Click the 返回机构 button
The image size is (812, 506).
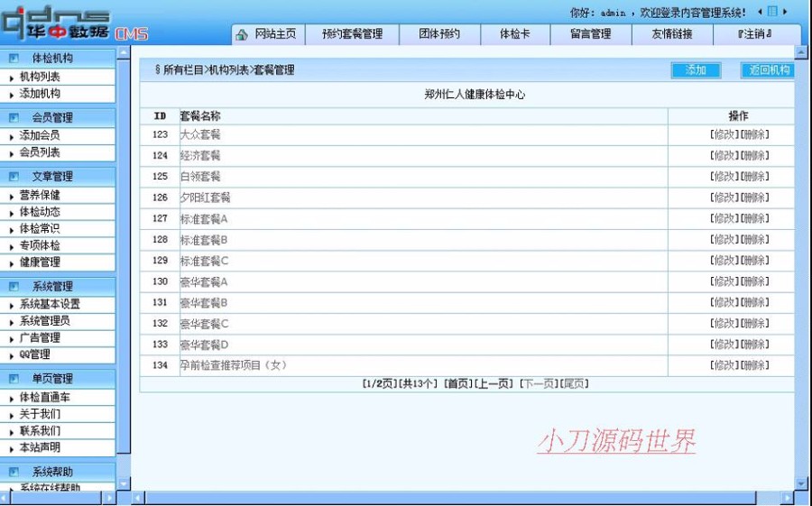point(769,70)
